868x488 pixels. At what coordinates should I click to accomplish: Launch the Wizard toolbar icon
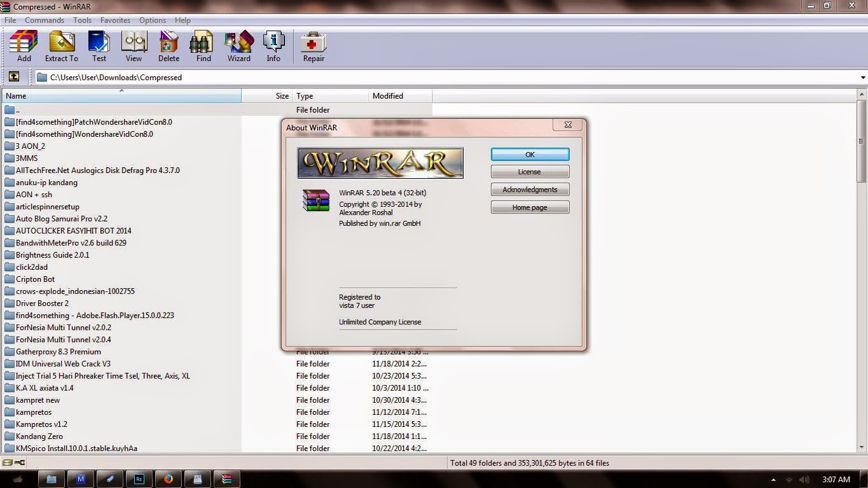pyautogui.click(x=239, y=46)
